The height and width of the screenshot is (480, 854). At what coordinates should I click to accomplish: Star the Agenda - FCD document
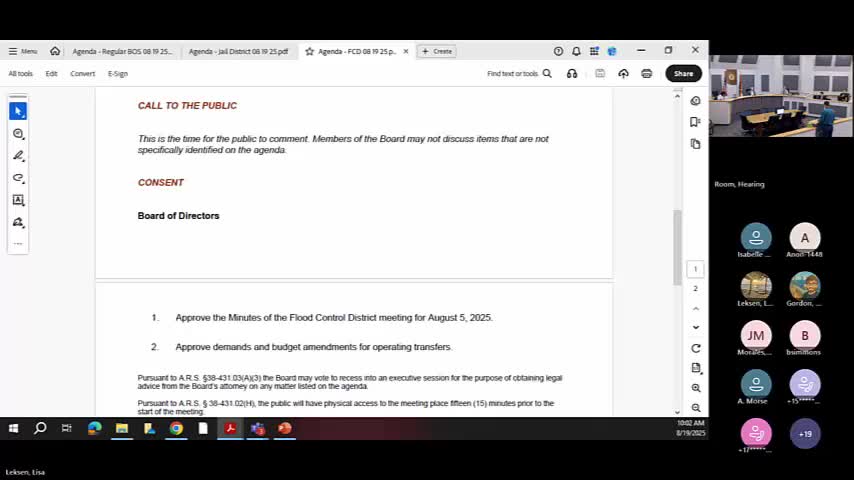(x=309, y=51)
